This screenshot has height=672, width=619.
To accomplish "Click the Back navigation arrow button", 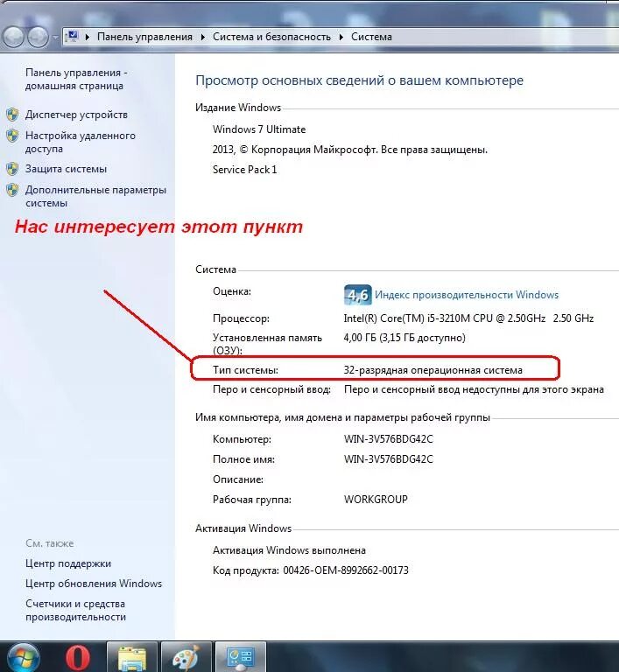I will 14,37.
